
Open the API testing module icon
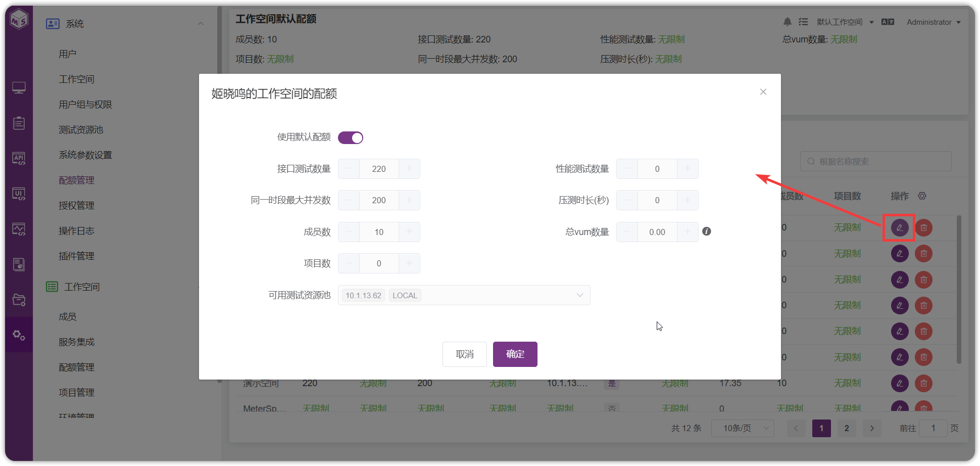point(19,158)
